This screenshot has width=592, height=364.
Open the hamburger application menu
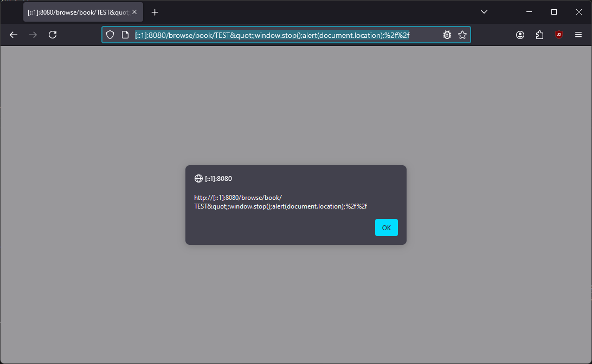578,35
